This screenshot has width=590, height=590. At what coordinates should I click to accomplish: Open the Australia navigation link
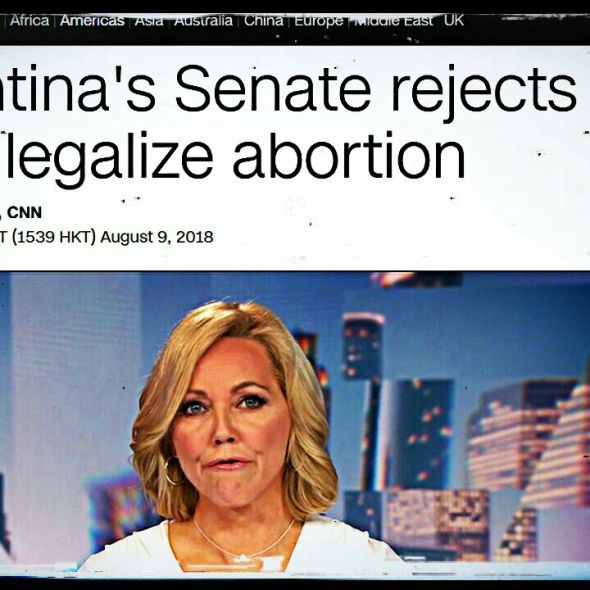pyautogui.click(x=203, y=20)
